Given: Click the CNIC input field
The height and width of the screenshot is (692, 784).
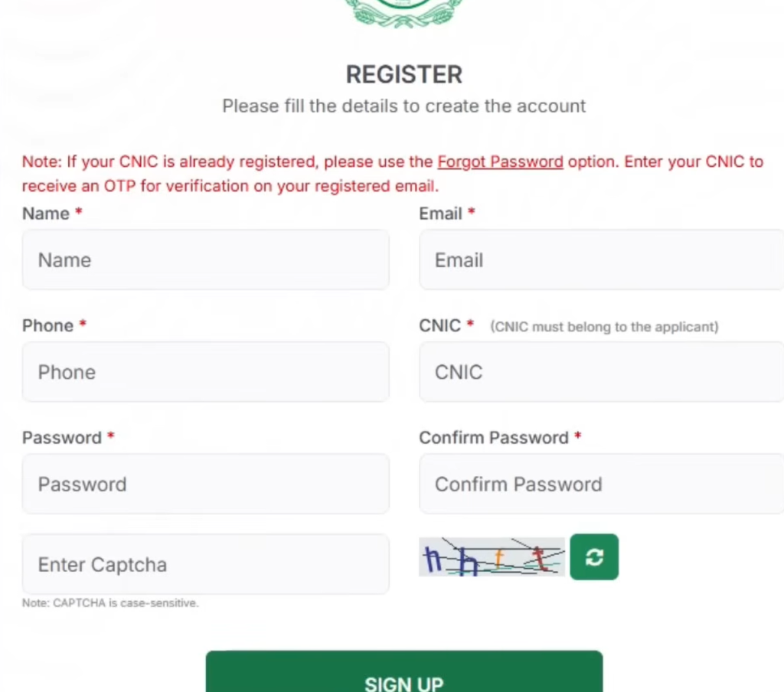Looking at the screenshot, I should (601, 372).
